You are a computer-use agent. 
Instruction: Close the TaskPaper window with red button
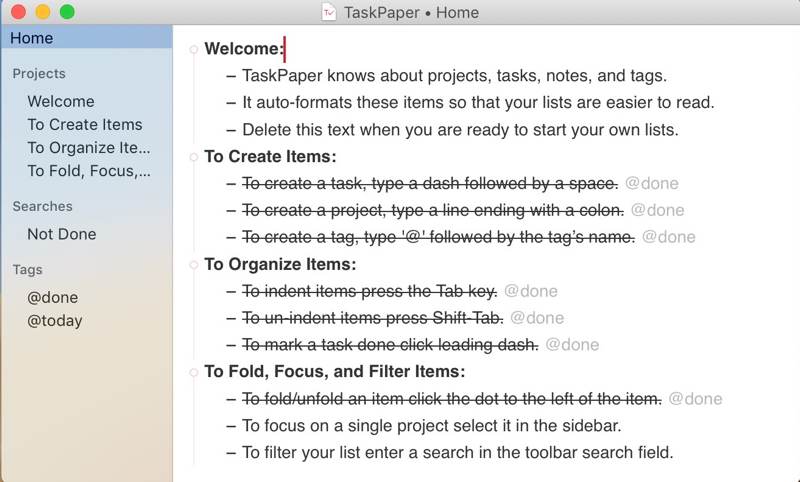[18, 12]
